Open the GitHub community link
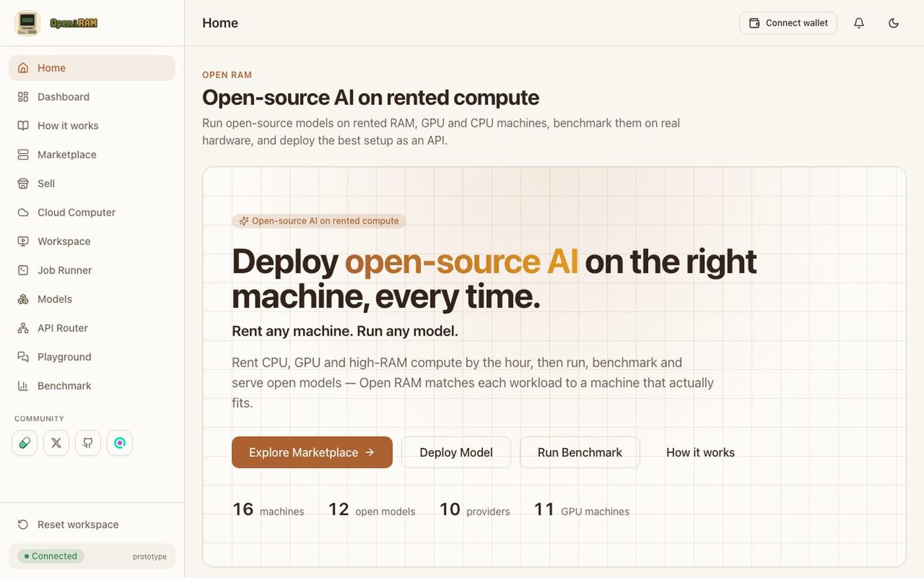 click(88, 443)
